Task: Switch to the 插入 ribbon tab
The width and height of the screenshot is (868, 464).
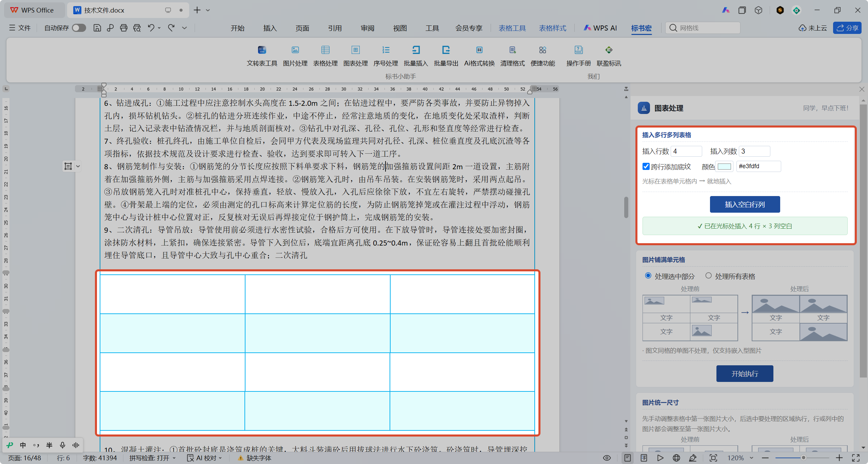Action: (x=270, y=28)
